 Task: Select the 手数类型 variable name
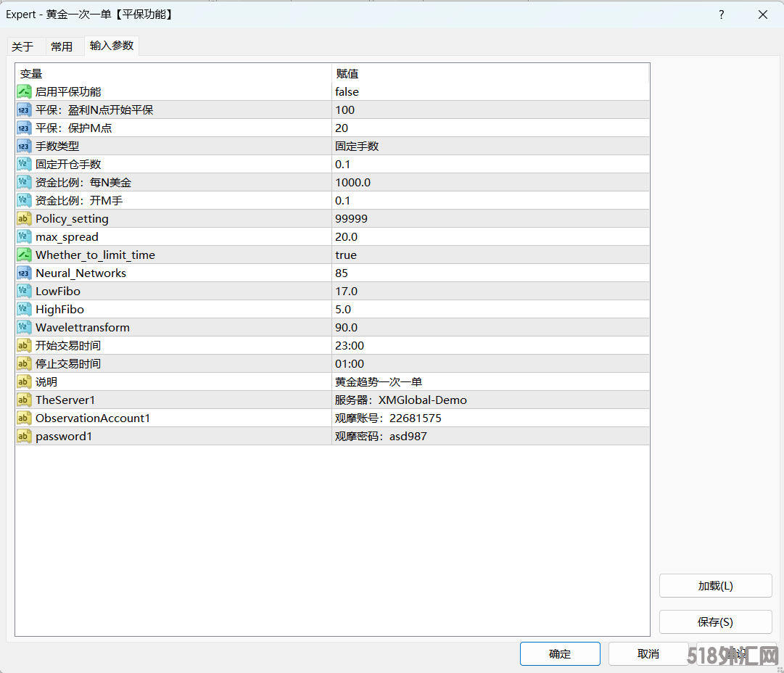click(57, 146)
